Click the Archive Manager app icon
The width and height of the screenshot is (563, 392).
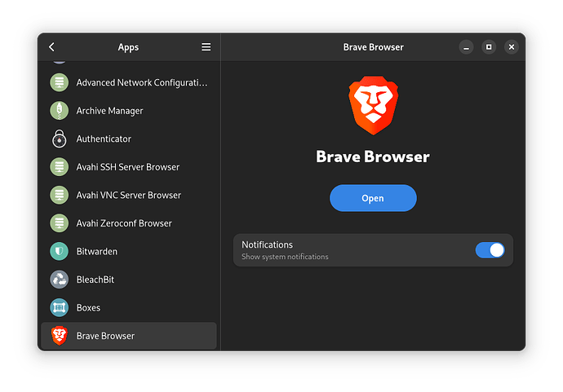60,111
